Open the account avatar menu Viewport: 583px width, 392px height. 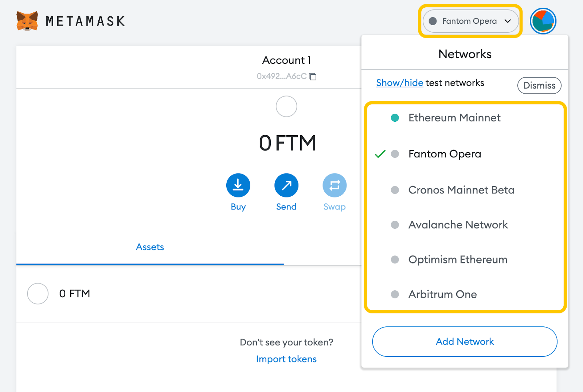tap(543, 21)
